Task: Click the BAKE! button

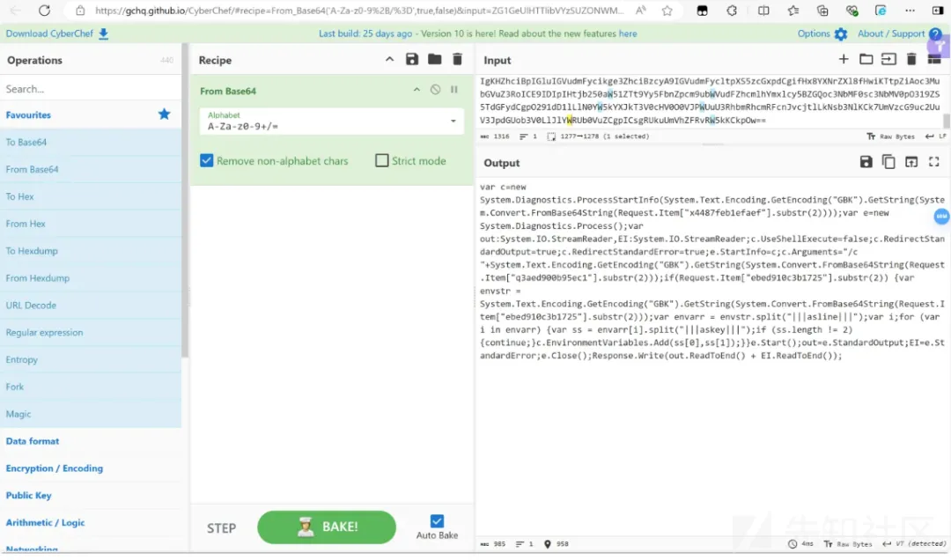Action: click(327, 527)
